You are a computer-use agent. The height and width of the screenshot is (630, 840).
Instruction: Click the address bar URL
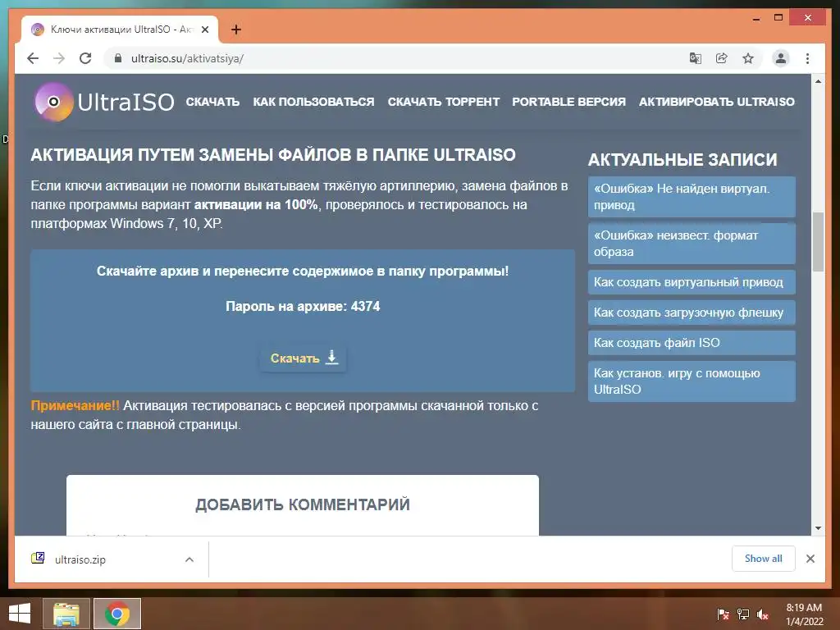[187, 58]
